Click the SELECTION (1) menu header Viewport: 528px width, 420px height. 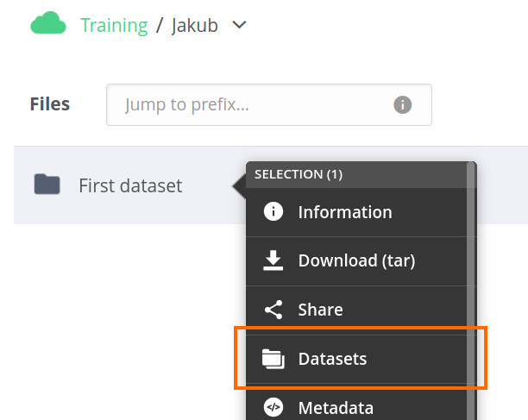299,174
